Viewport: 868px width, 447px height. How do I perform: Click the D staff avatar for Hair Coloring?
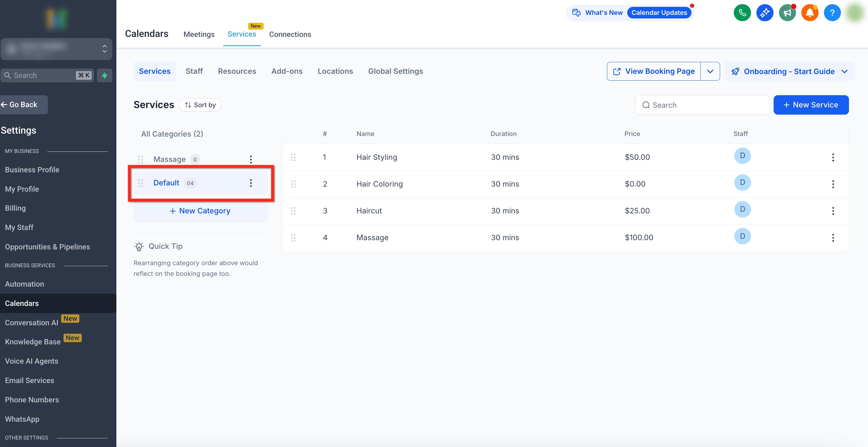pos(742,182)
